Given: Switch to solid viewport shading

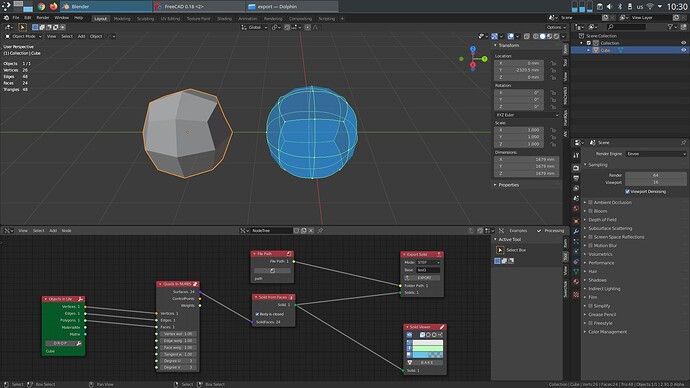Looking at the screenshot, I should coord(543,36).
